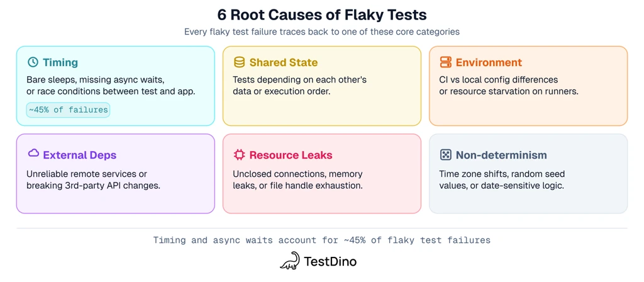Select the Shared State heading text
This screenshot has width=644, height=282.
tap(283, 62)
